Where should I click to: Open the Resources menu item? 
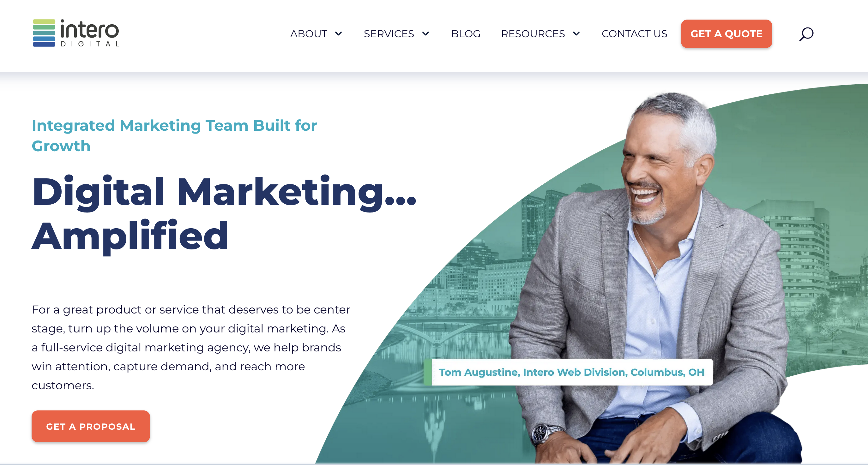[x=533, y=34]
